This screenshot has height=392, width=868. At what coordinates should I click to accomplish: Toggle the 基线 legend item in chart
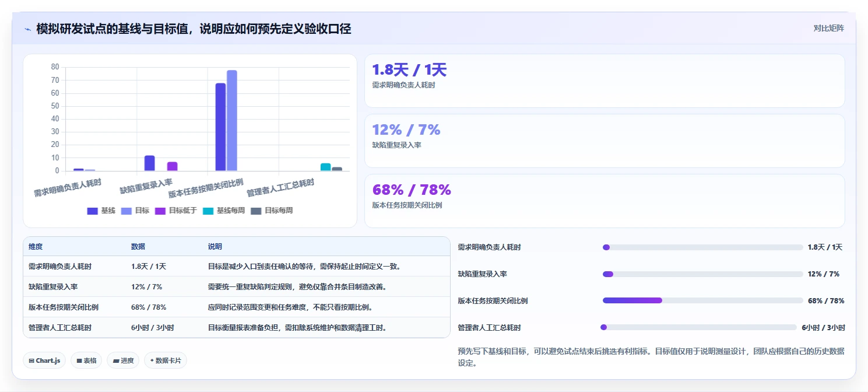[101, 211]
